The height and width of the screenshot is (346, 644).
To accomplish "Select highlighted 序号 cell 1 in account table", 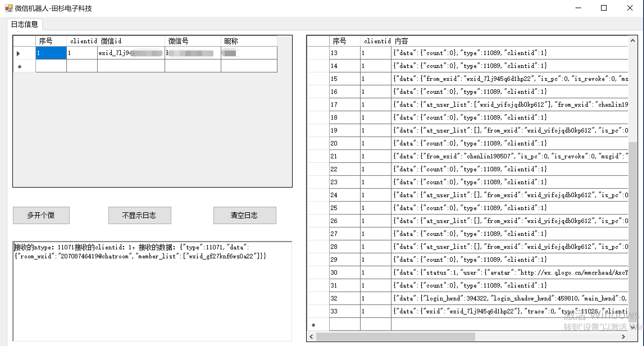I will click(x=51, y=53).
